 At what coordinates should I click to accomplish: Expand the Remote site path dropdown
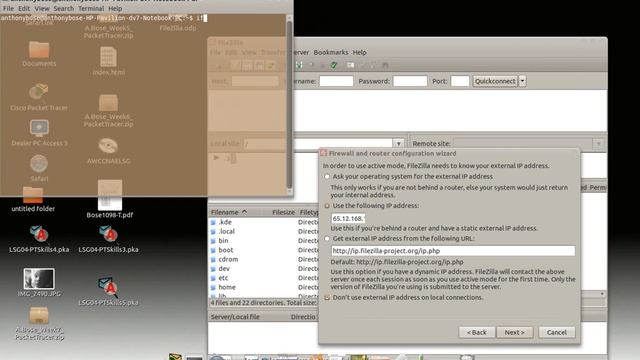599,144
